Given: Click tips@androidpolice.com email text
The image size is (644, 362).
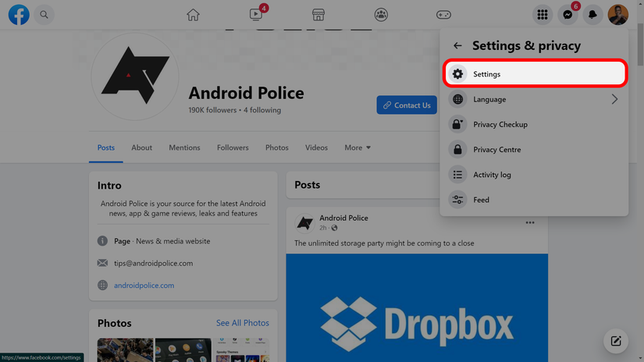Looking at the screenshot, I should click(153, 263).
